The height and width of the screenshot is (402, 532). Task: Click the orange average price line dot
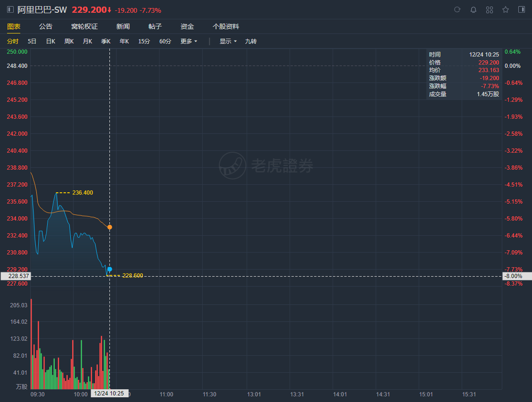click(x=110, y=227)
